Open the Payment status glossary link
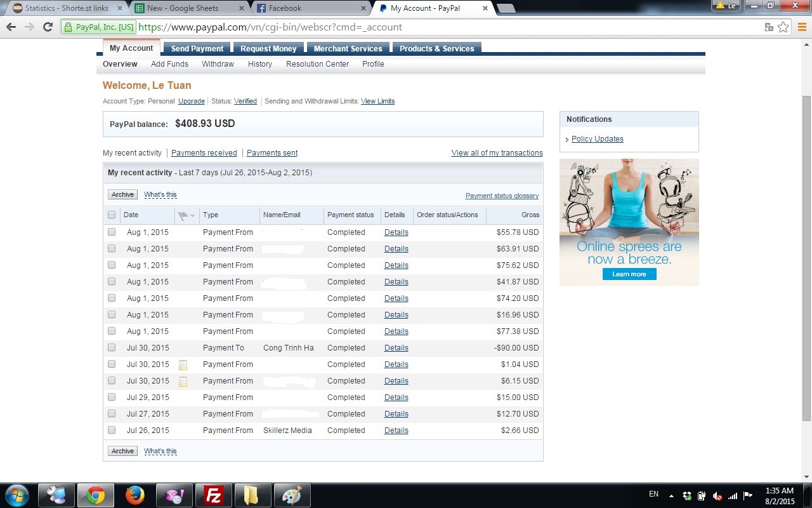The width and height of the screenshot is (812, 508). [x=502, y=196]
